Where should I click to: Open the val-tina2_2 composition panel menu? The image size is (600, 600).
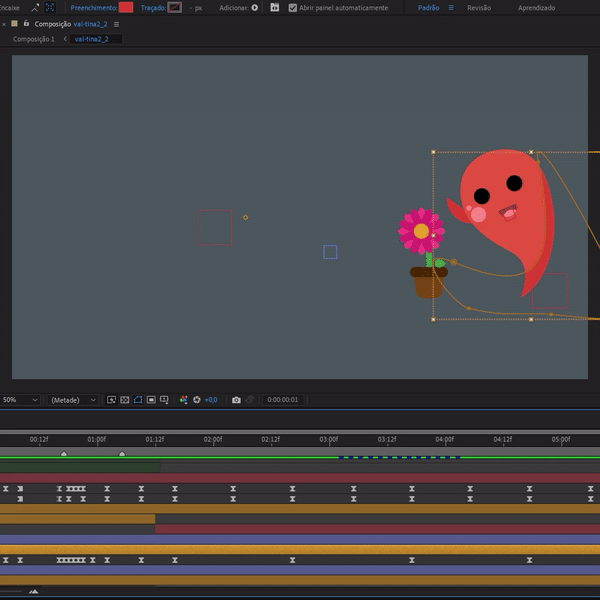pyautogui.click(x=117, y=24)
